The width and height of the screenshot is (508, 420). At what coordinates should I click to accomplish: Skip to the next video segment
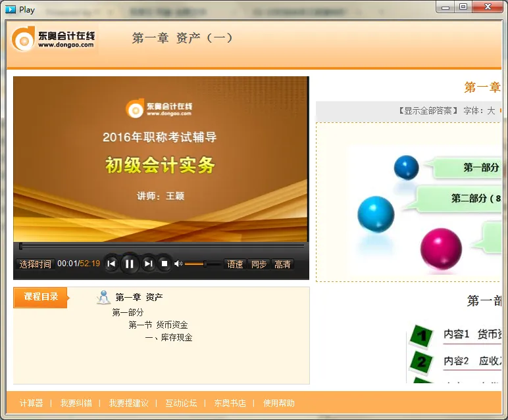[x=148, y=264]
